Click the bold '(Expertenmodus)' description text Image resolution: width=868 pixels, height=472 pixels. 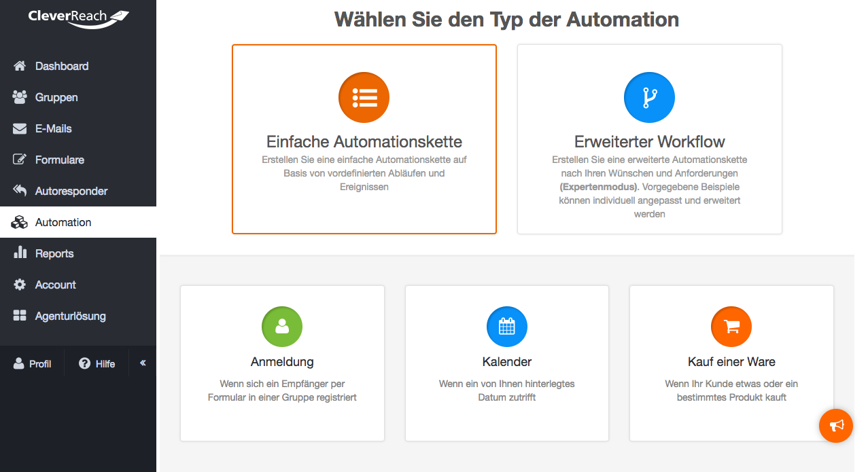599,187
